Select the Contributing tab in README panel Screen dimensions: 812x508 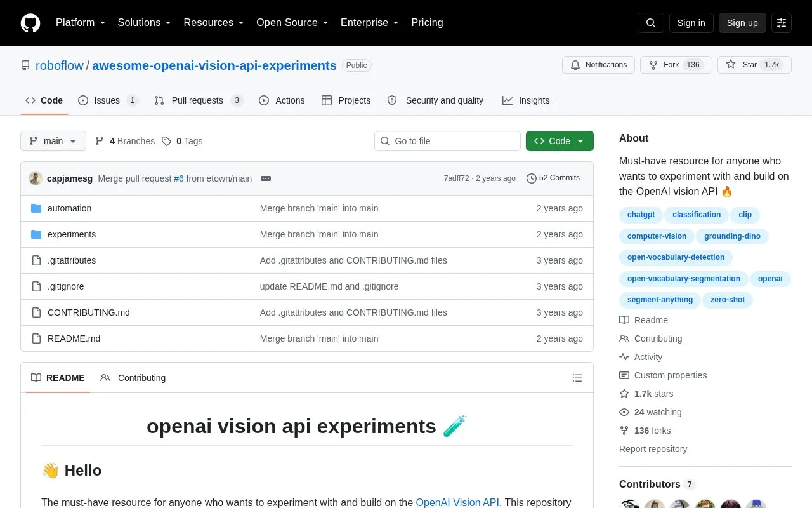tap(133, 378)
